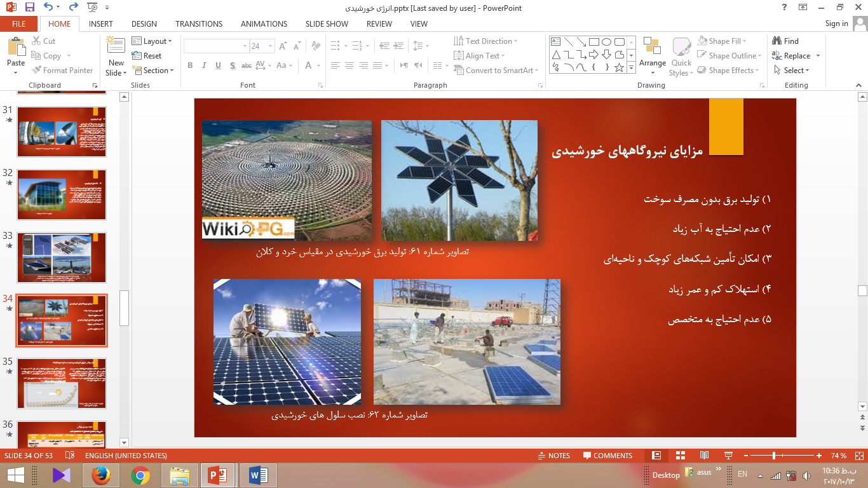This screenshot has height=488, width=868.
Task: Open Firefox from the taskbar
Action: 101,475
